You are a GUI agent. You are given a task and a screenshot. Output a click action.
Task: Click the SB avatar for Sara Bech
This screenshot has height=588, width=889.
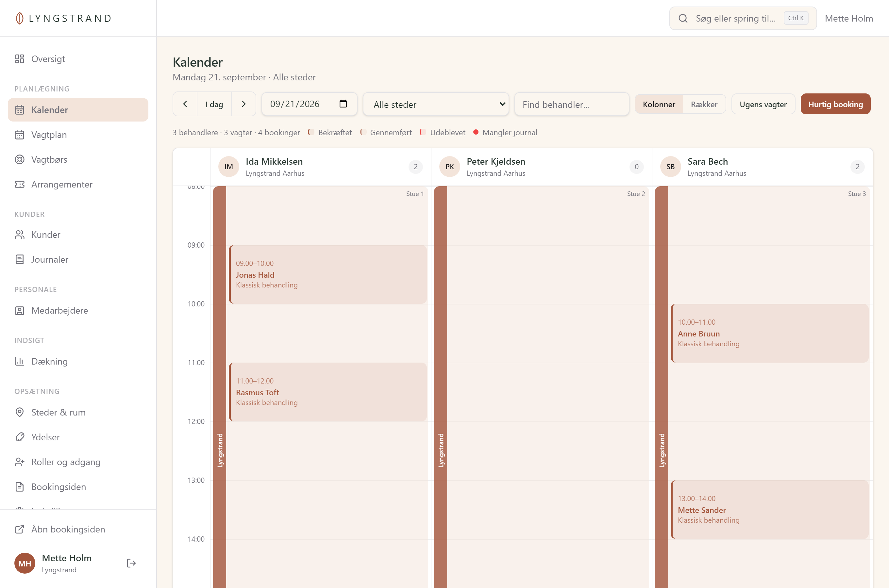670,167
